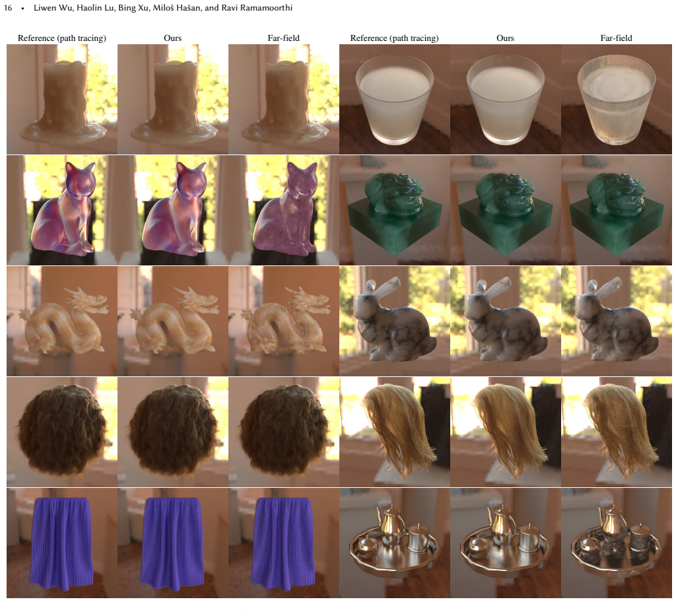Screen dimensions: 676x616
Task: Select the tea set tray Reference image
Action: tap(395, 543)
